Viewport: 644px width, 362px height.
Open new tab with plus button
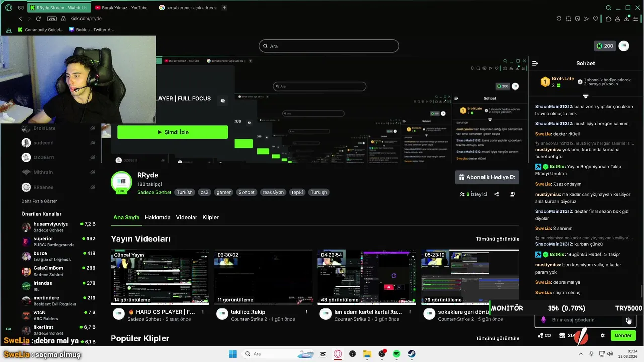coord(224,8)
